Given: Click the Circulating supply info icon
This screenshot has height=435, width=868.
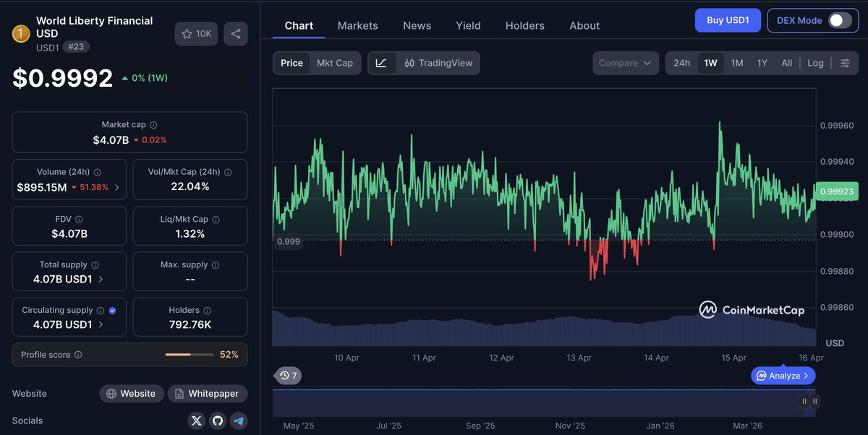Looking at the screenshot, I should [x=101, y=311].
